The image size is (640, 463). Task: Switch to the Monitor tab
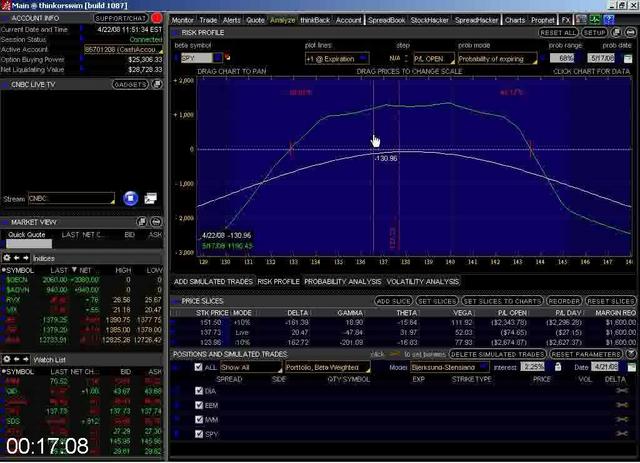pos(182,20)
